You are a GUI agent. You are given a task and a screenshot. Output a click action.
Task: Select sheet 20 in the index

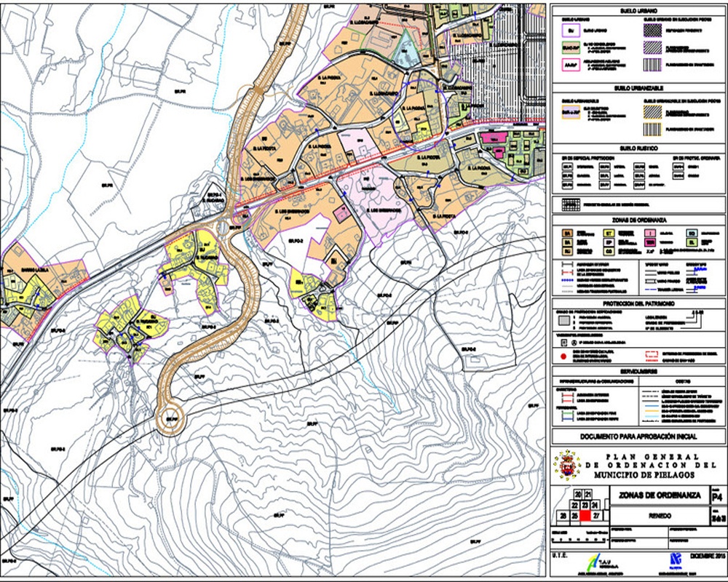(x=579, y=494)
